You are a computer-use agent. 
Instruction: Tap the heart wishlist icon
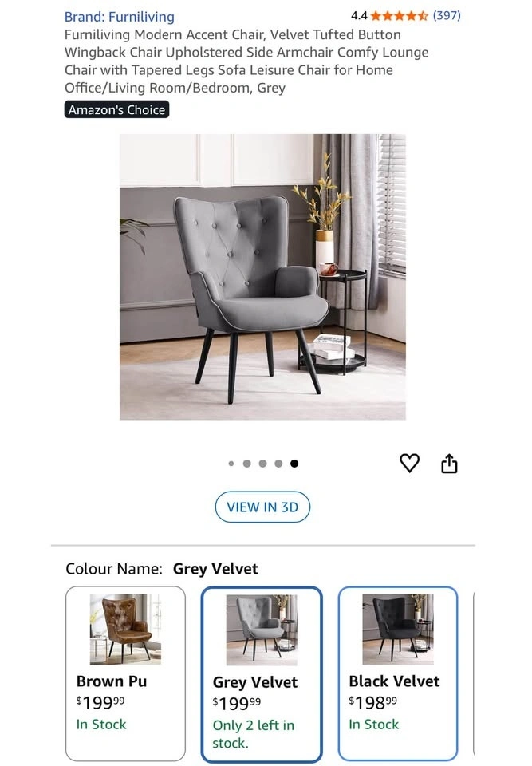[409, 463]
